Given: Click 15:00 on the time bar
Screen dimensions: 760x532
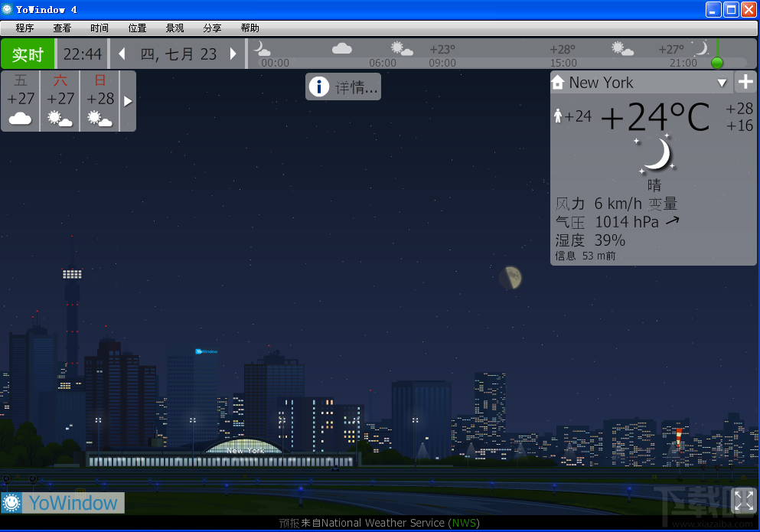Looking at the screenshot, I should click(x=563, y=63).
